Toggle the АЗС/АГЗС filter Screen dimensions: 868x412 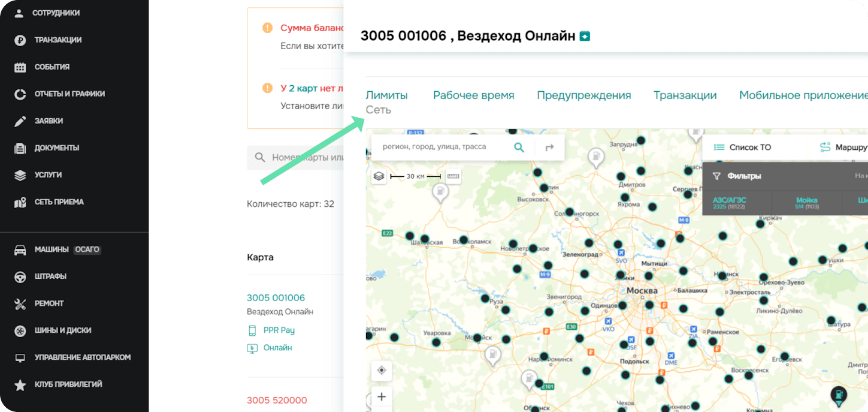729,203
